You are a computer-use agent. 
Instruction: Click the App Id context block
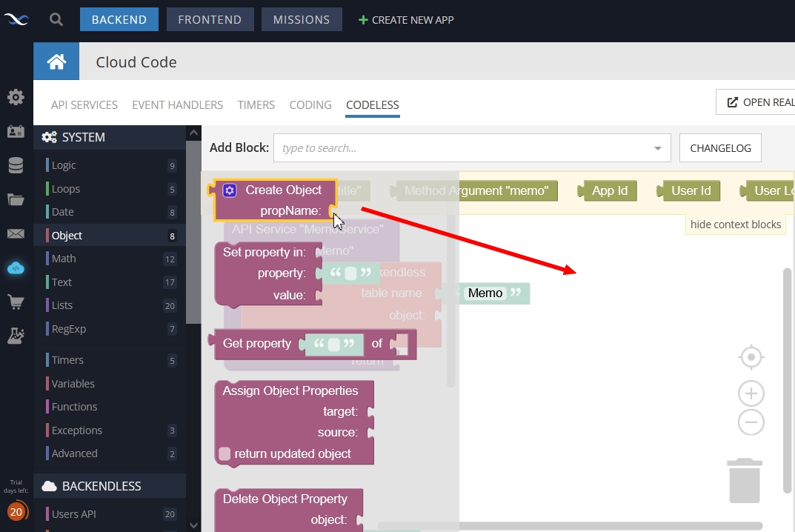608,190
